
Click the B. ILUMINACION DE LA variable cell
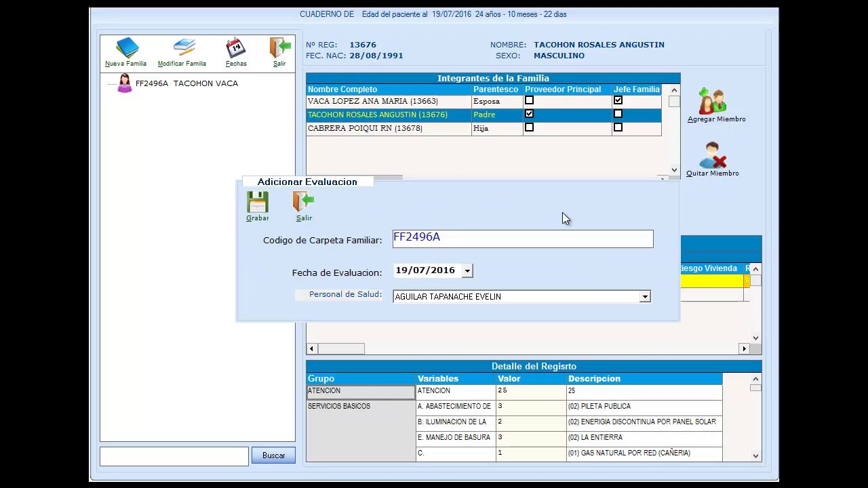pos(456,422)
